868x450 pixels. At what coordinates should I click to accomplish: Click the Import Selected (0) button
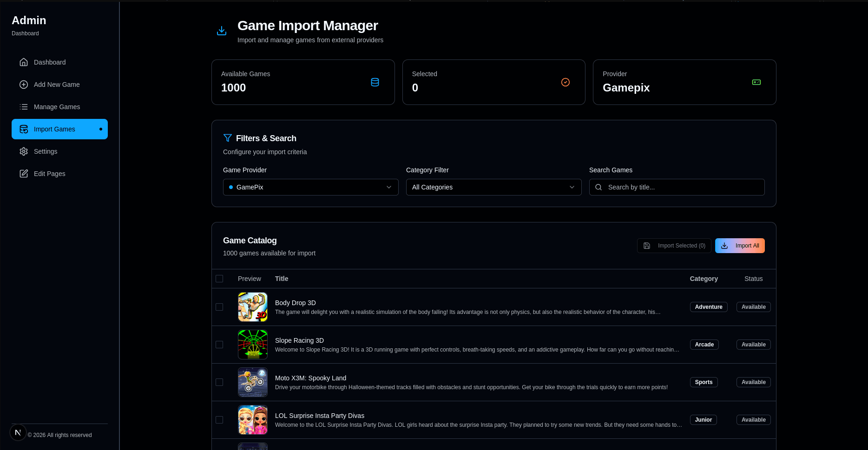click(x=674, y=245)
